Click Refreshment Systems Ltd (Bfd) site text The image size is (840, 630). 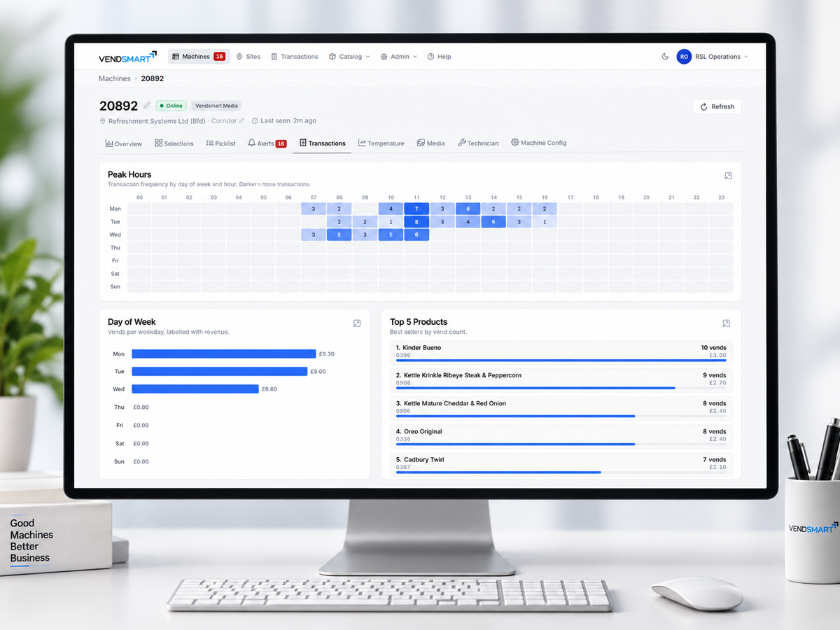157,121
